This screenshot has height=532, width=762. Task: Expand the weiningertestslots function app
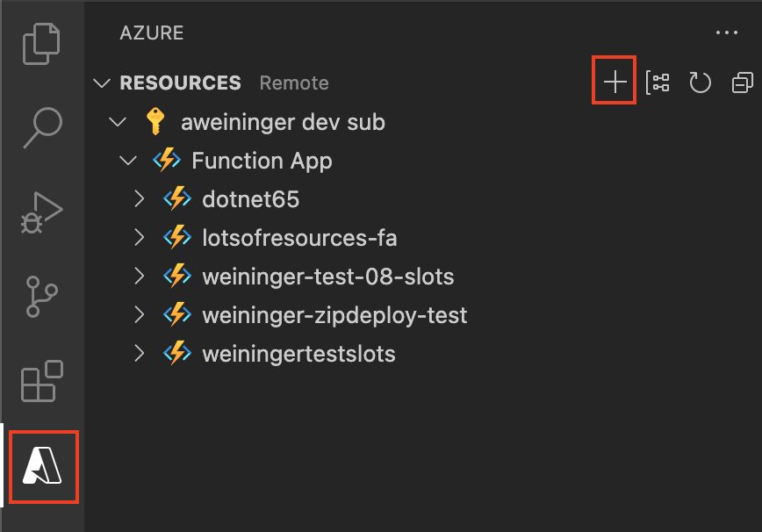(139, 354)
